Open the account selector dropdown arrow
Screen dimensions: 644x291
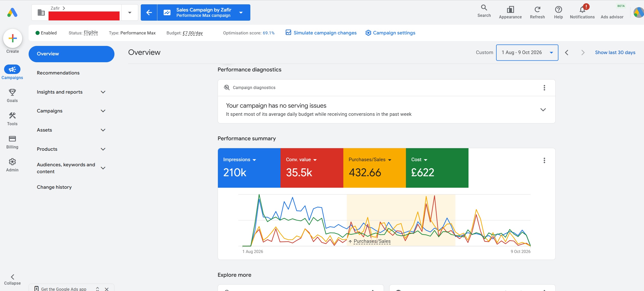[130, 12]
